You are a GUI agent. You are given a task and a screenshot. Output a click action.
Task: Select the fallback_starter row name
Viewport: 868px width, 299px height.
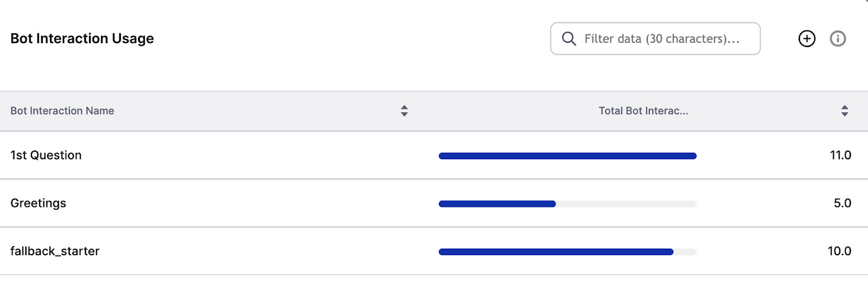pyautogui.click(x=55, y=251)
